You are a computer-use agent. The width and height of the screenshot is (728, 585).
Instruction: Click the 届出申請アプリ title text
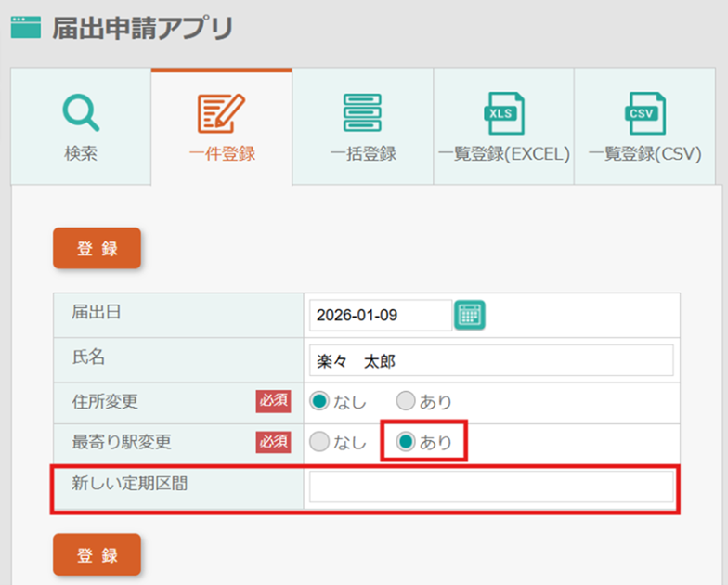point(142,28)
